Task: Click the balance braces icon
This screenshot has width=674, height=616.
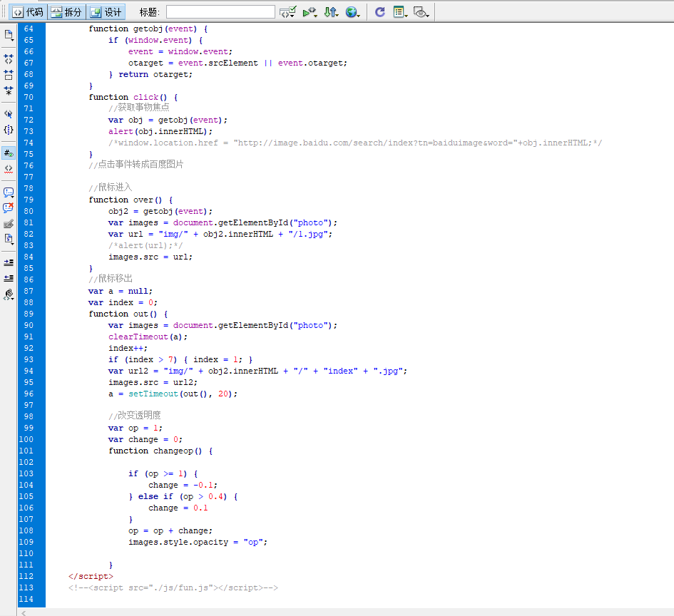Action: point(9,130)
